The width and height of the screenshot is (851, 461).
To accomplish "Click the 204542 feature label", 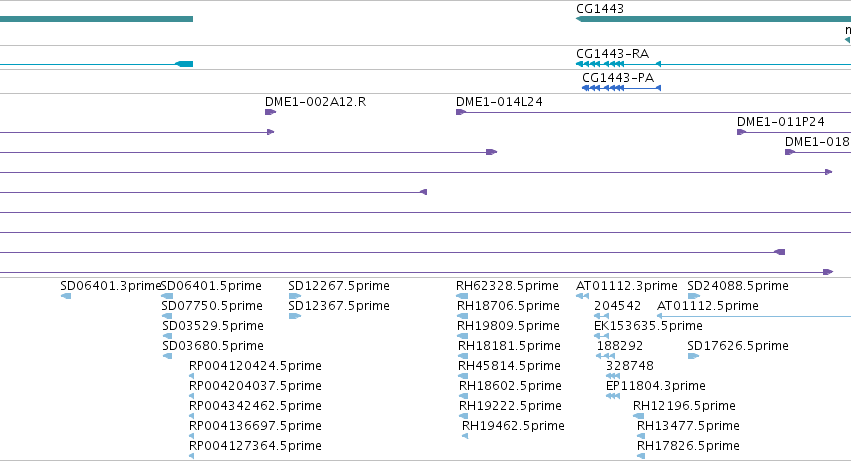I will 618,306.
